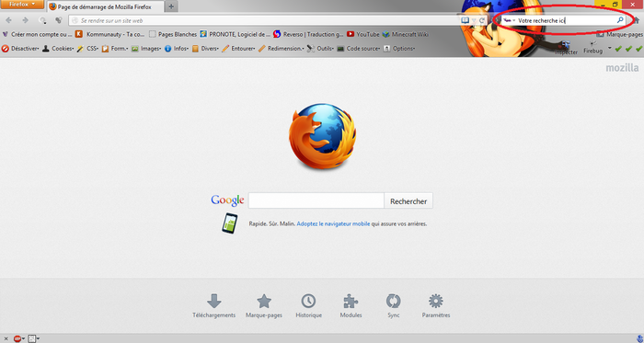Open the search engine selector dropdown
Viewport: 644px width, 343px height.
coord(510,20)
